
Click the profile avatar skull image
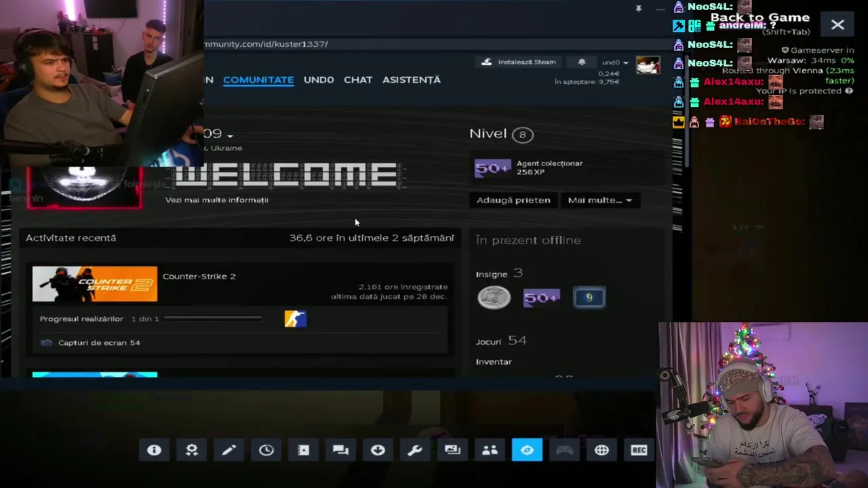tap(84, 187)
